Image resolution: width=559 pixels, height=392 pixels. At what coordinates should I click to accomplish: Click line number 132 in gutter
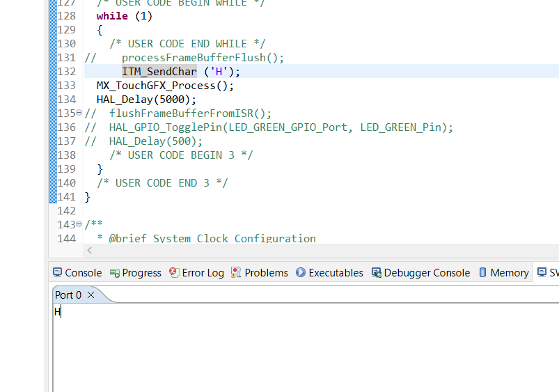[67, 72]
